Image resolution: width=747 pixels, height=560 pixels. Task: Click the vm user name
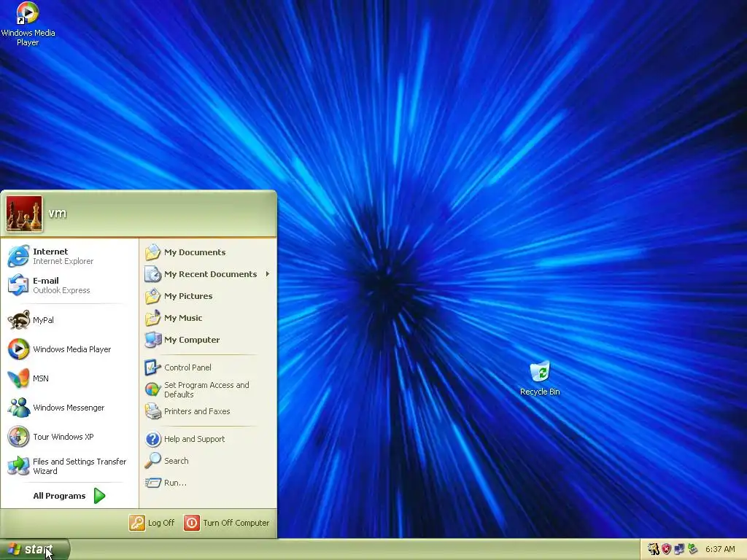[x=57, y=214]
